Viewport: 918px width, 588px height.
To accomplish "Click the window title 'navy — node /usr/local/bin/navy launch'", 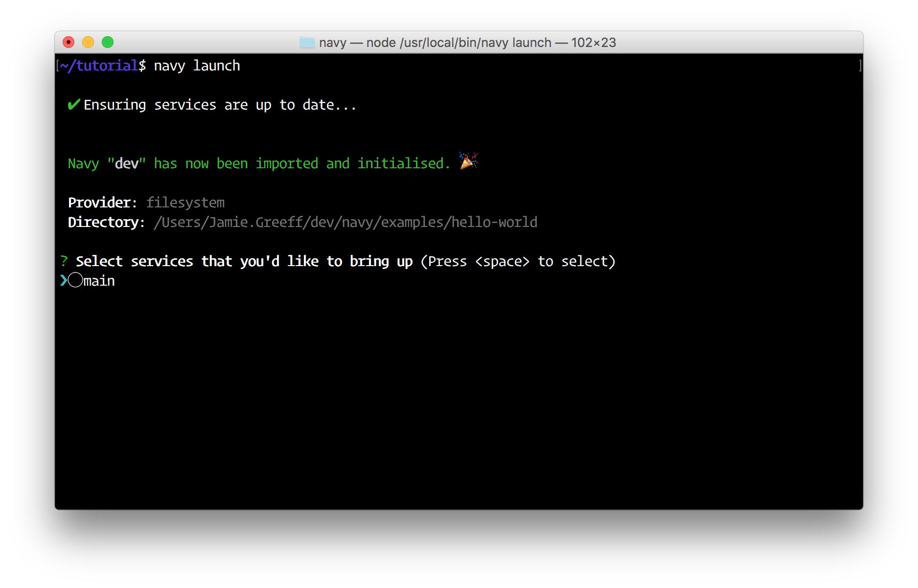I will pos(436,43).
